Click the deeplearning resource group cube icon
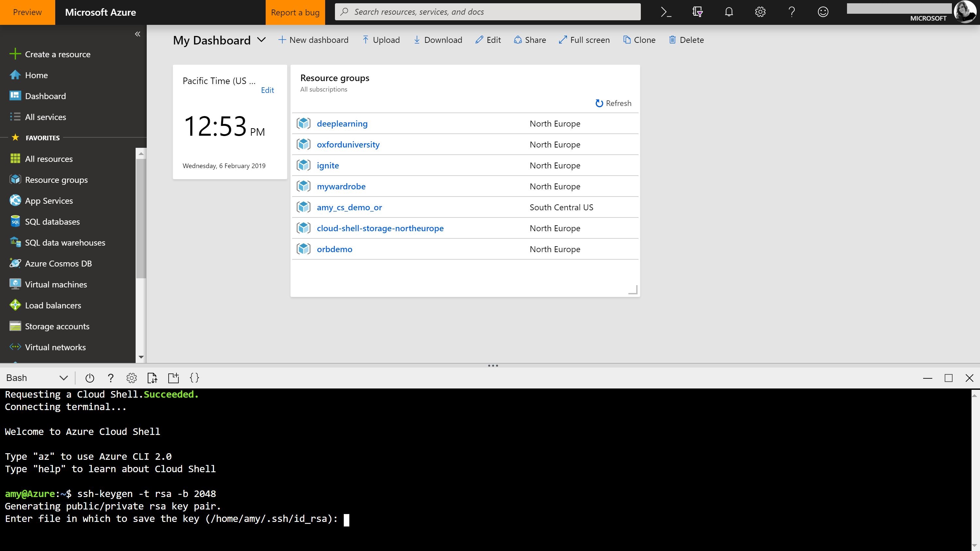 pyautogui.click(x=304, y=123)
